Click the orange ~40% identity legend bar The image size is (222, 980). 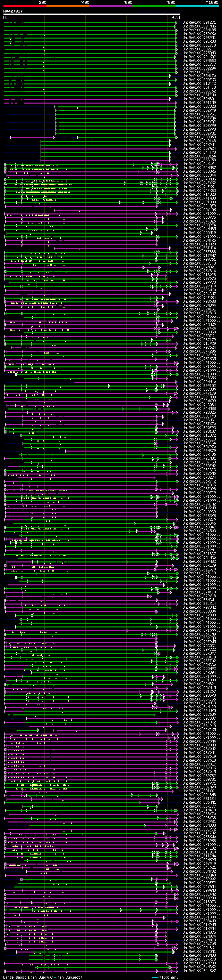coord(68,6)
